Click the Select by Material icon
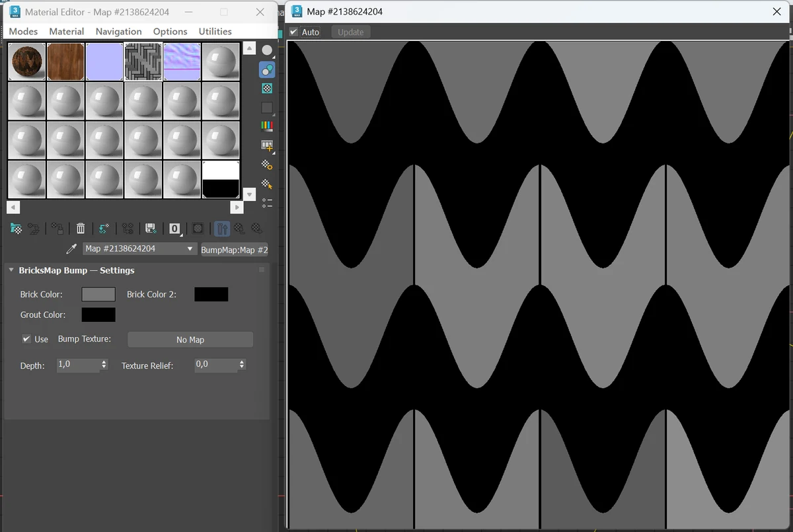The width and height of the screenshot is (793, 532). click(267, 184)
